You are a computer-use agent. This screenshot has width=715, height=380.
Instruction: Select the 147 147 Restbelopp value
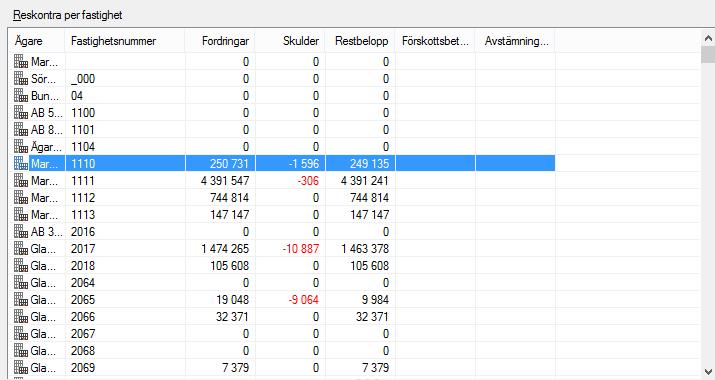click(369, 214)
